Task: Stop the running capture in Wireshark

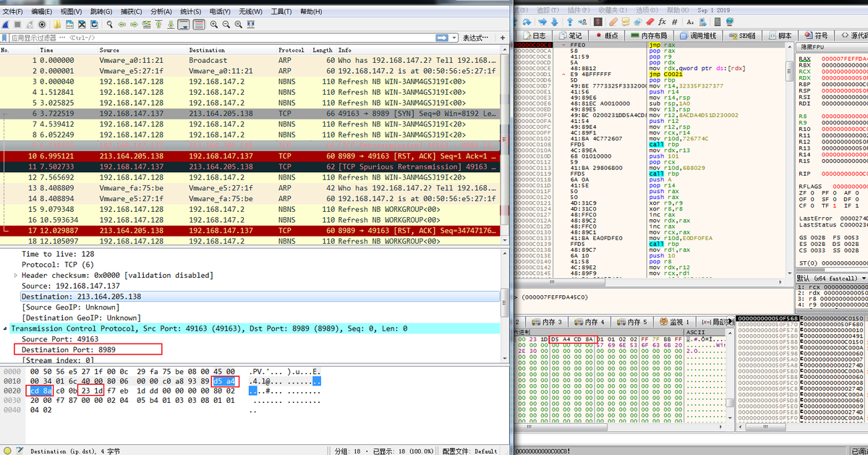Action: click(x=17, y=24)
